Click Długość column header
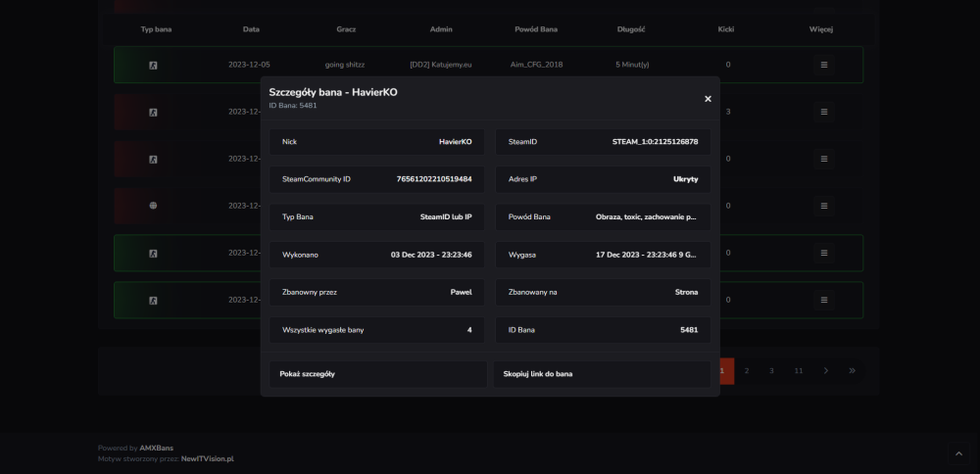This screenshot has height=474, width=980. point(631,29)
